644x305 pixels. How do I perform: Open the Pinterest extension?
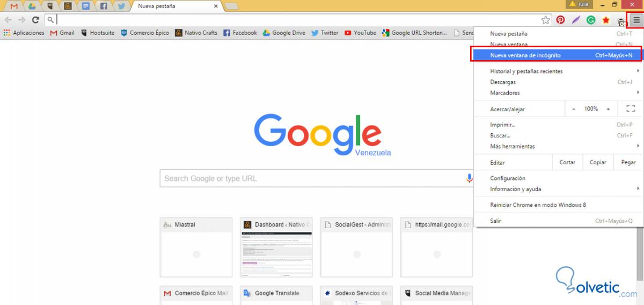click(560, 20)
